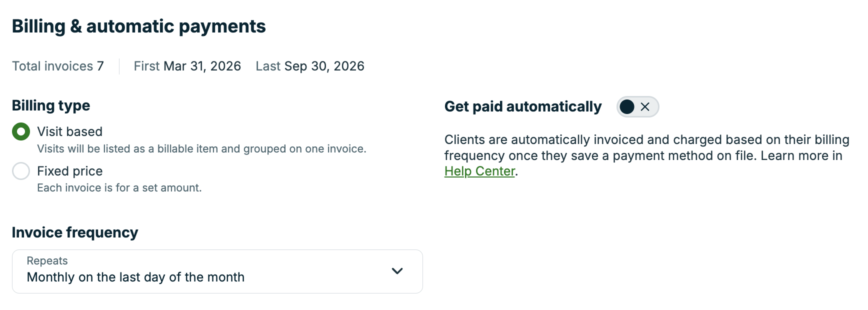Toggle automatic payments off via the switch
This screenshot has width=868, height=310.
636,106
